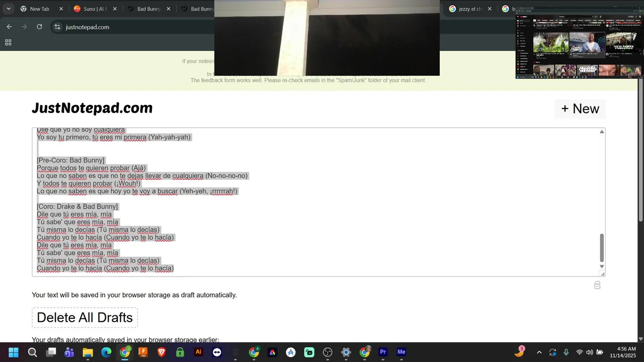The height and width of the screenshot is (362, 644).
Task: Open the orange F app in taskbar
Action: click(143, 352)
